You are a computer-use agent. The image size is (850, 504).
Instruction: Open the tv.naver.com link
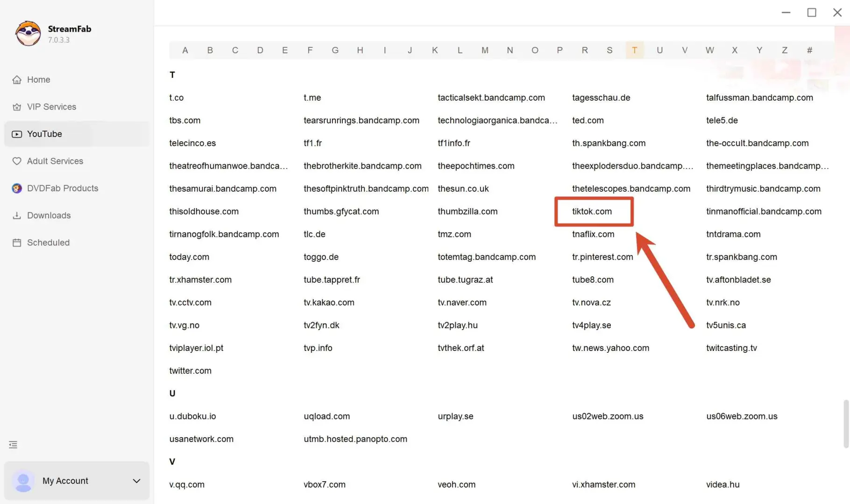click(462, 302)
